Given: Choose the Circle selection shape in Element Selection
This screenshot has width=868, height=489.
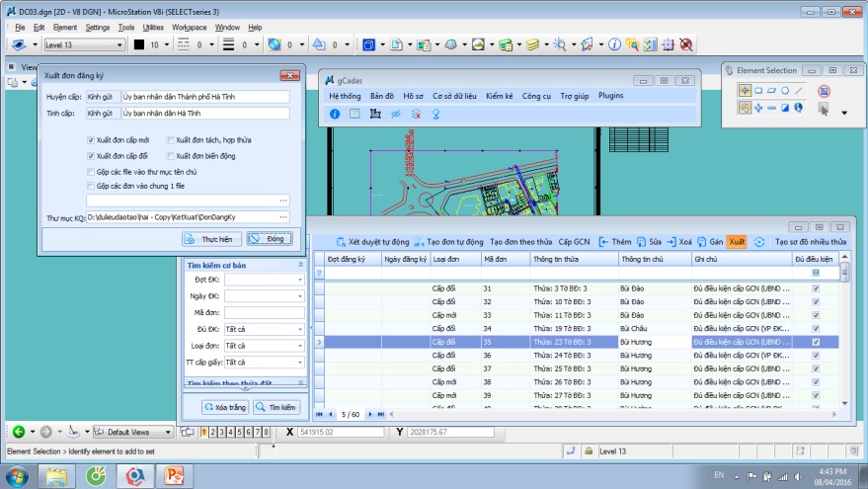Looking at the screenshot, I should pos(785,90).
